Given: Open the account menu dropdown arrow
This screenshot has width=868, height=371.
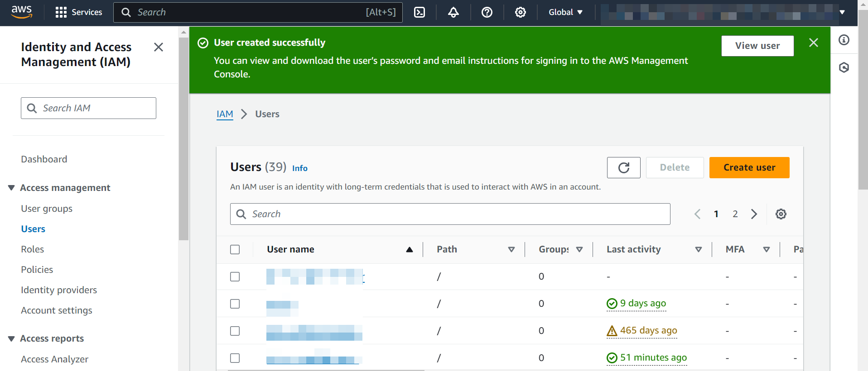Looking at the screenshot, I should click(x=842, y=12).
